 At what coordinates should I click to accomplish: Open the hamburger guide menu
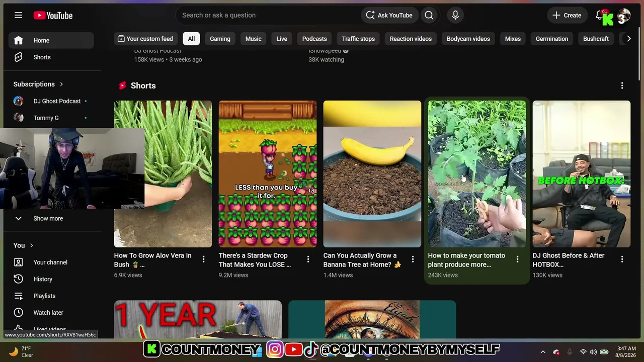coord(18,15)
